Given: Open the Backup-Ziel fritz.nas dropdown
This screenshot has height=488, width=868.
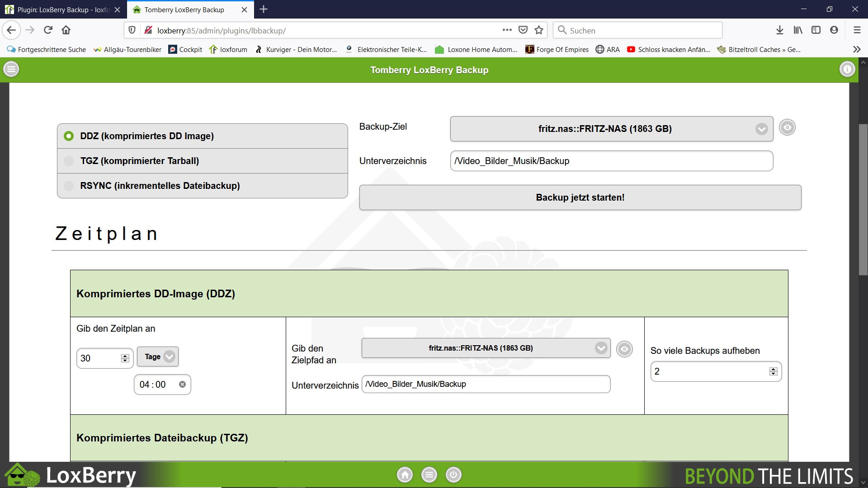Looking at the screenshot, I should point(611,129).
